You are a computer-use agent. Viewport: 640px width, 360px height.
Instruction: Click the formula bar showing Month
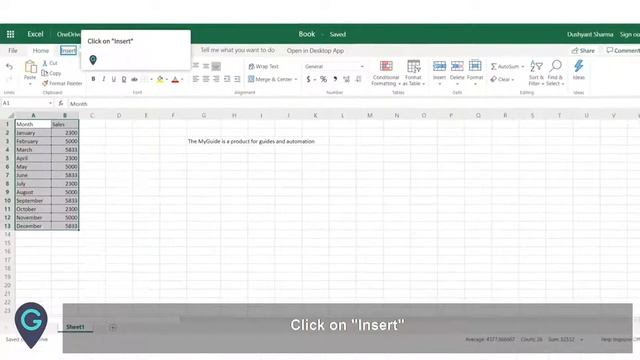[353, 104]
